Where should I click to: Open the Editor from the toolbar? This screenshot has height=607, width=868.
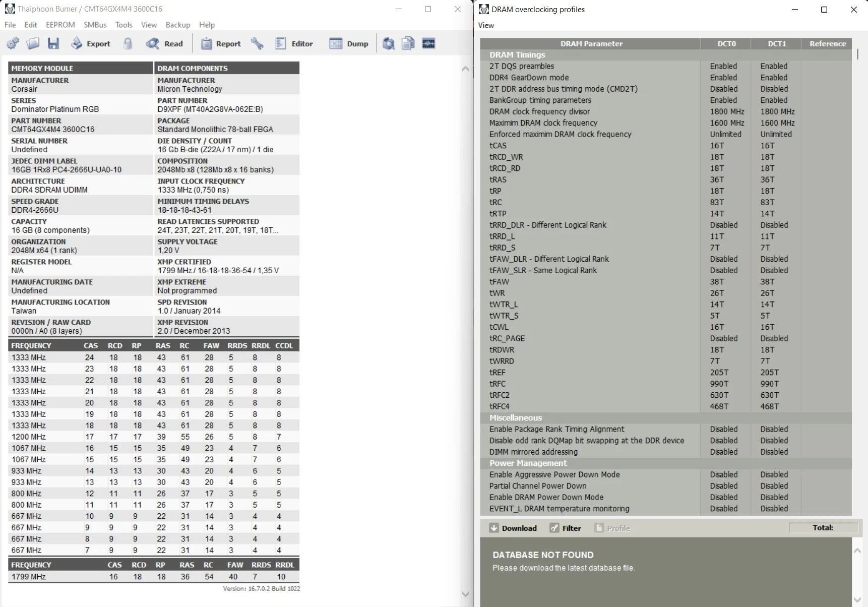pos(294,43)
